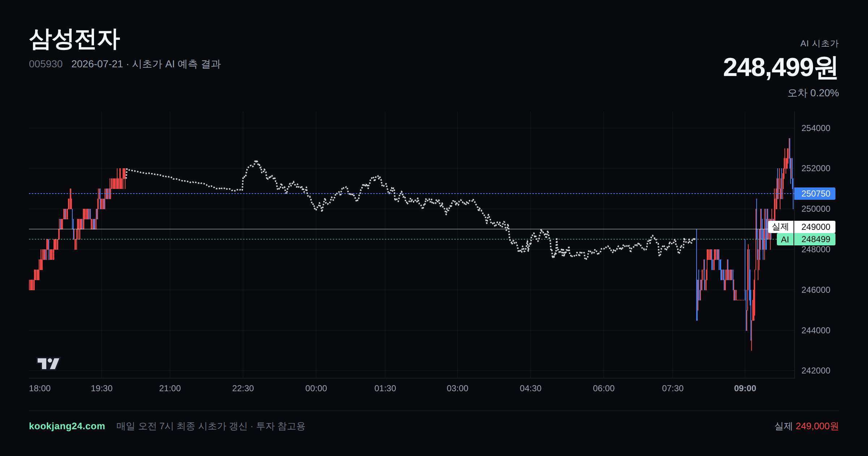Click the 오차 0.20% error text
This screenshot has width=868, height=456.
(x=813, y=93)
